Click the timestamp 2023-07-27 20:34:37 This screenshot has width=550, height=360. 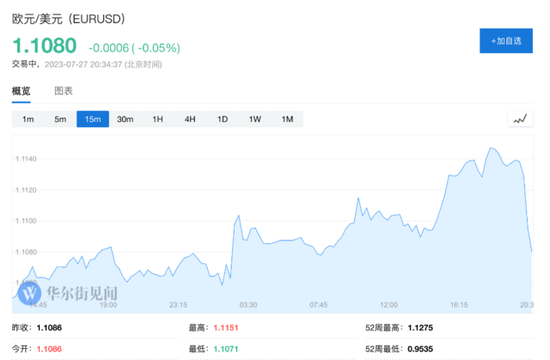tap(83, 65)
